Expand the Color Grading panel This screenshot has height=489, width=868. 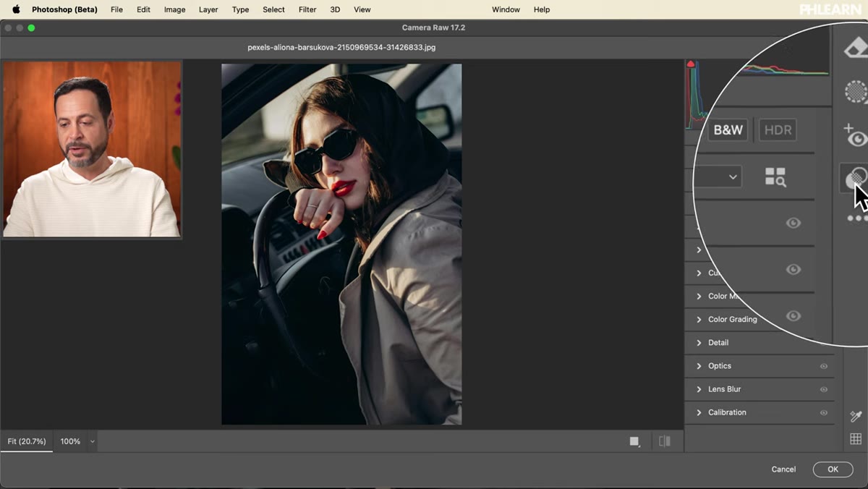click(x=731, y=319)
